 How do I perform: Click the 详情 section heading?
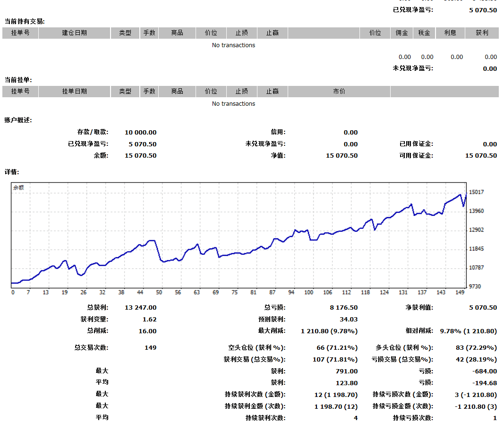tap(11, 172)
